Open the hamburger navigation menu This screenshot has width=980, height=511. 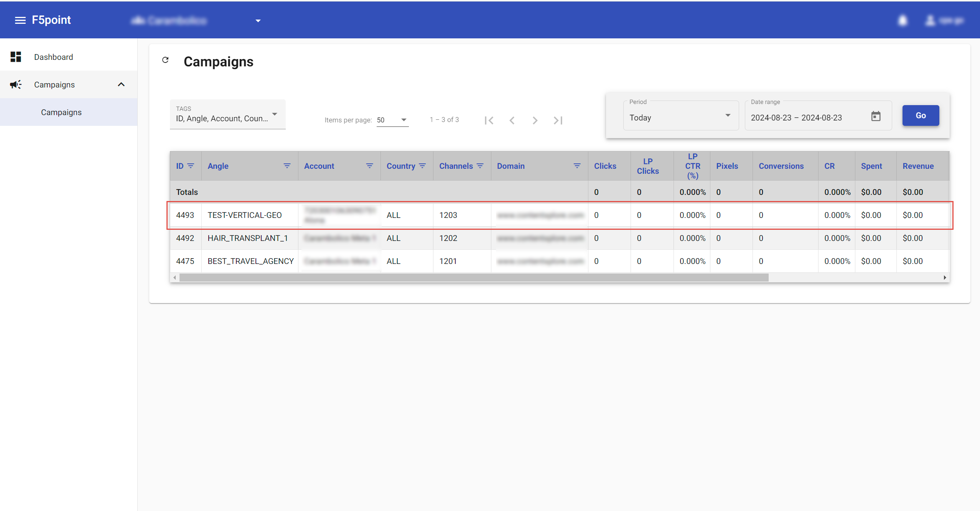(x=20, y=20)
